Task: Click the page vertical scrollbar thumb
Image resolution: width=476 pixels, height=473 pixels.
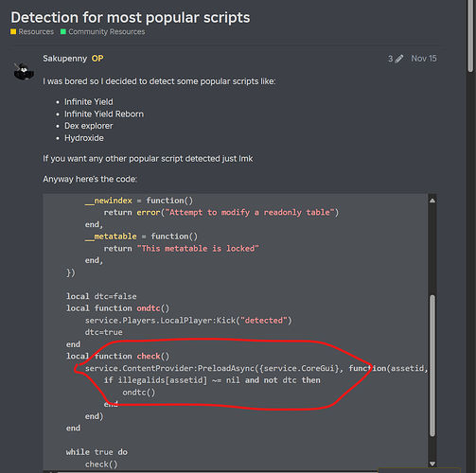Action: pyautogui.click(x=470, y=35)
